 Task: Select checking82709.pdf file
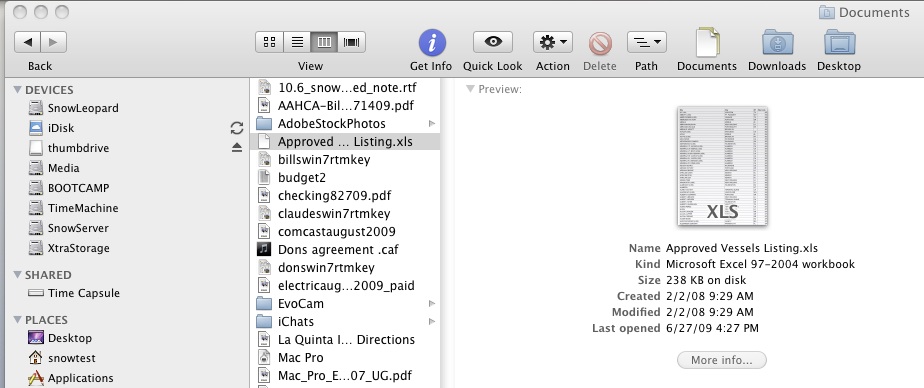pos(345,195)
